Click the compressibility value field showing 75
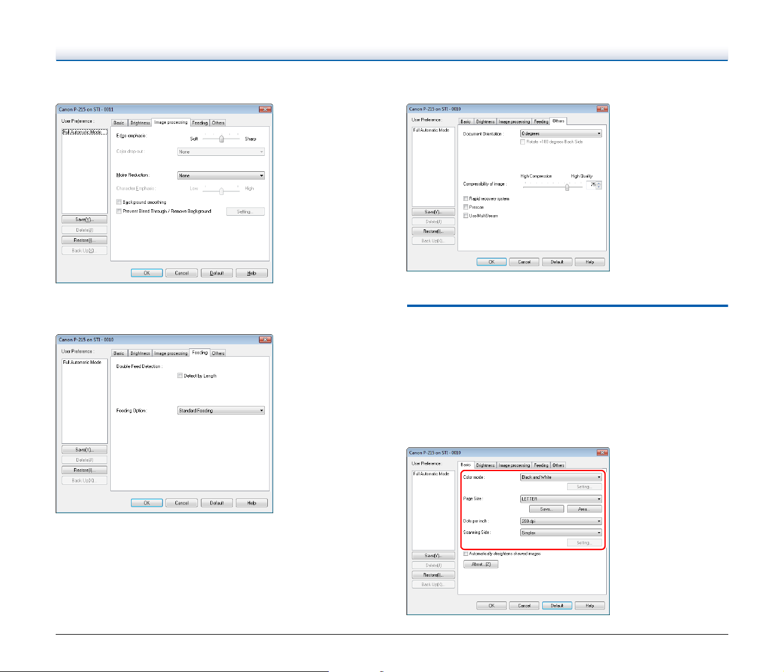 click(x=591, y=185)
